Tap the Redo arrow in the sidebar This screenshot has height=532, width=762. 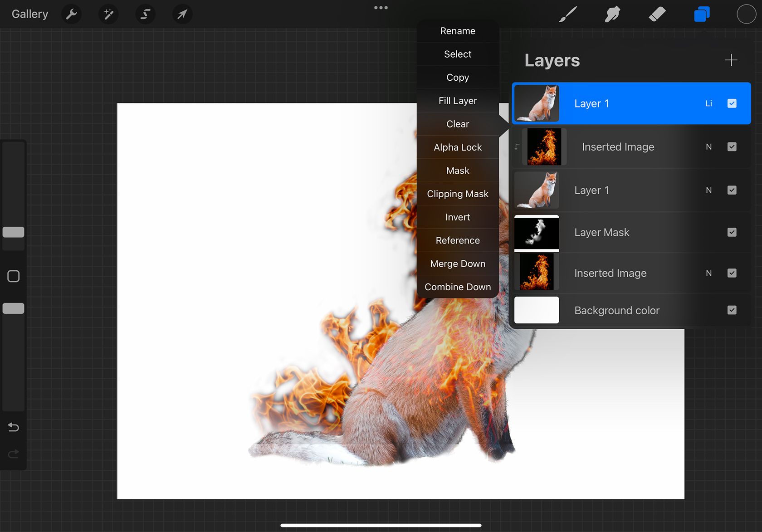14,454
